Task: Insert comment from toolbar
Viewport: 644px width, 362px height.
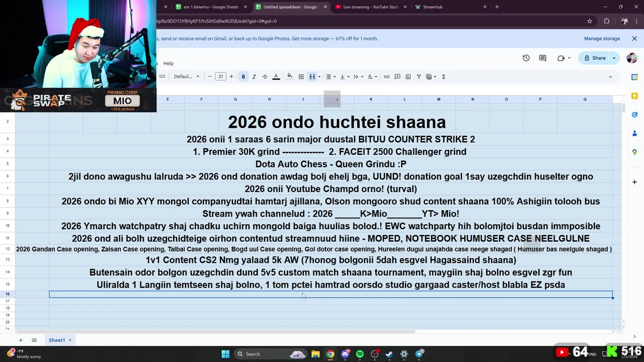Action: (397, 76)
